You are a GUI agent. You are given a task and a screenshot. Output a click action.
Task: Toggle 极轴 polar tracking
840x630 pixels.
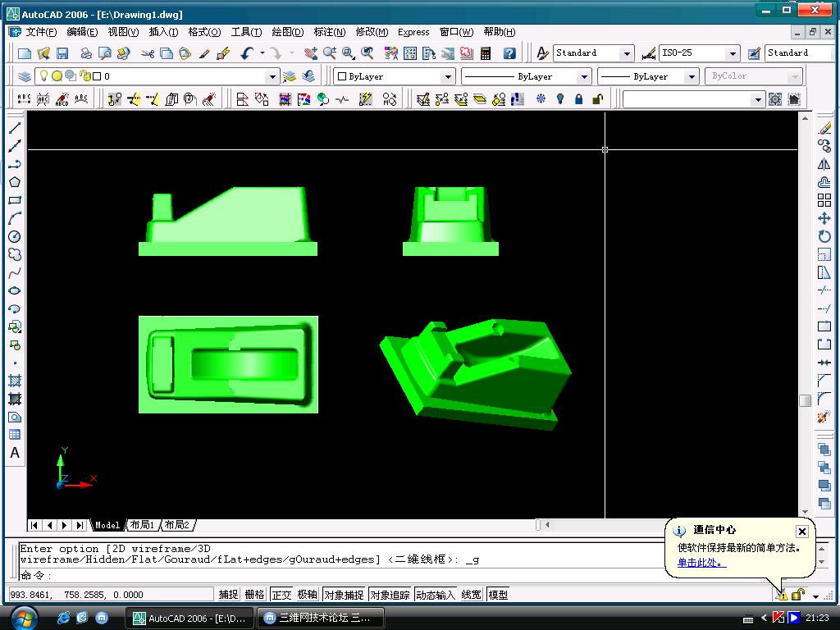308,595
